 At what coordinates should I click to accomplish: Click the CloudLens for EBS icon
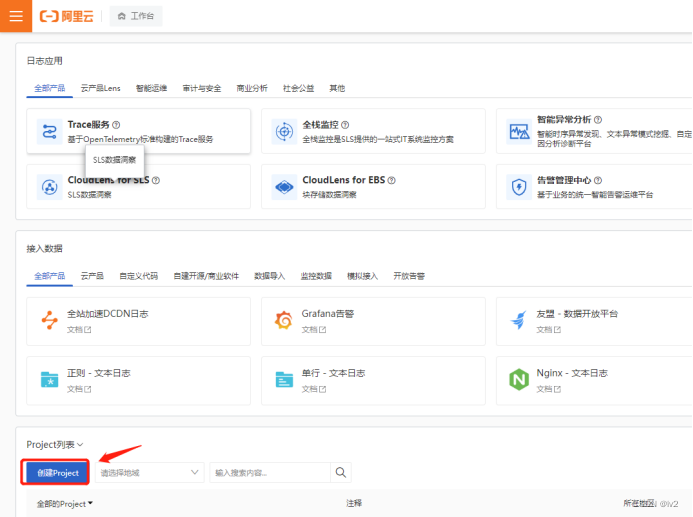284,187
